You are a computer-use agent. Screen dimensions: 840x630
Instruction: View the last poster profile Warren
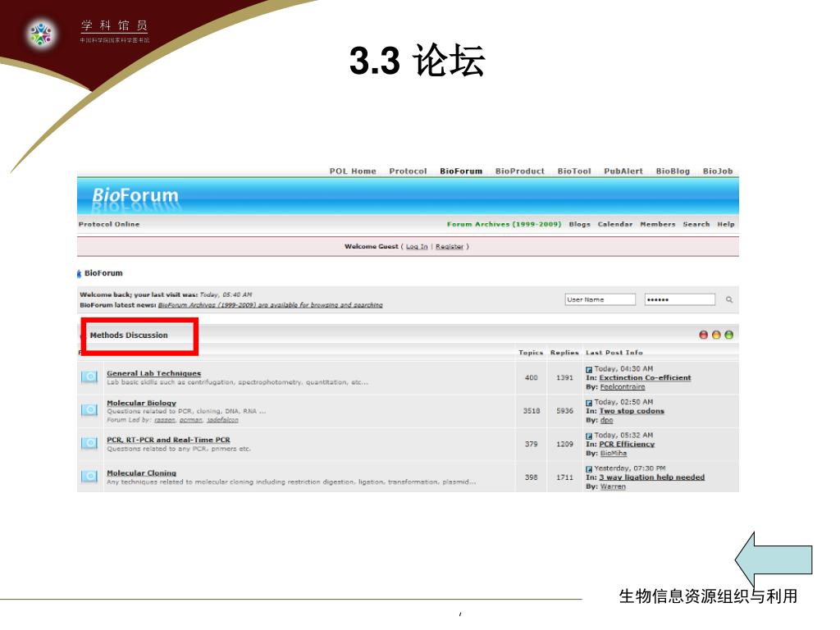tap(613, 486)
